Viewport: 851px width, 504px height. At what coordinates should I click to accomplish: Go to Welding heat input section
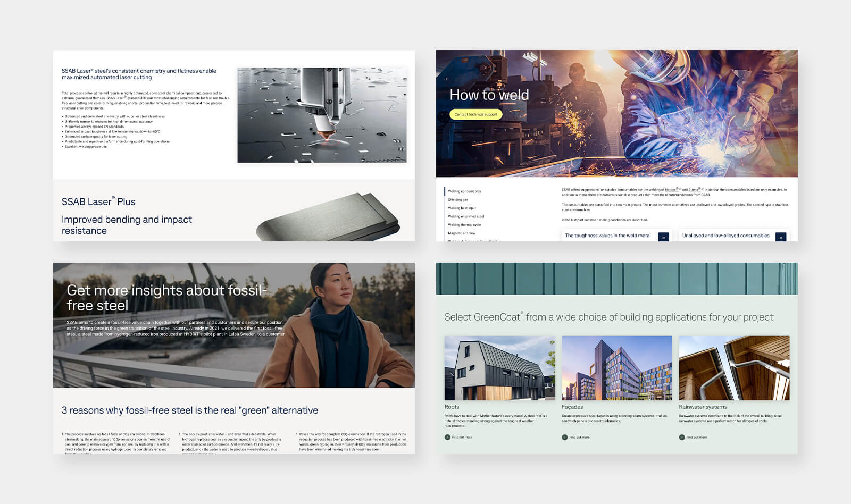pyautogui.click(x=462, y=208)
